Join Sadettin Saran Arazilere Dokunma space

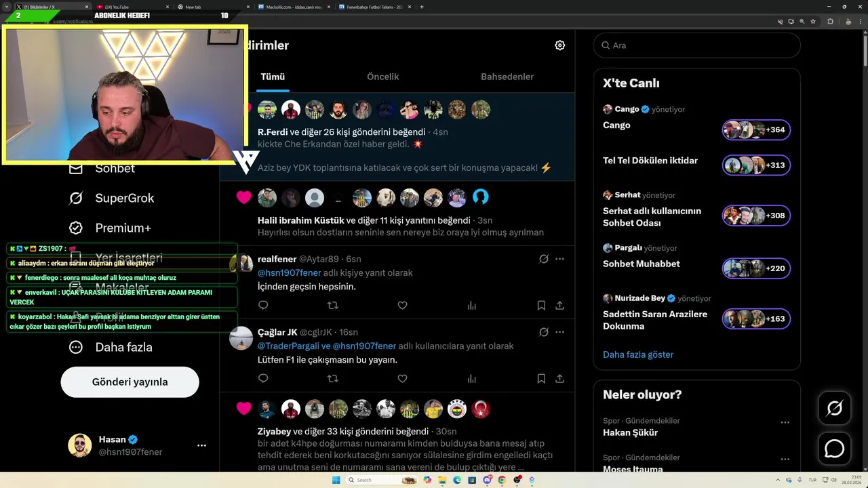tap(756, 319)
